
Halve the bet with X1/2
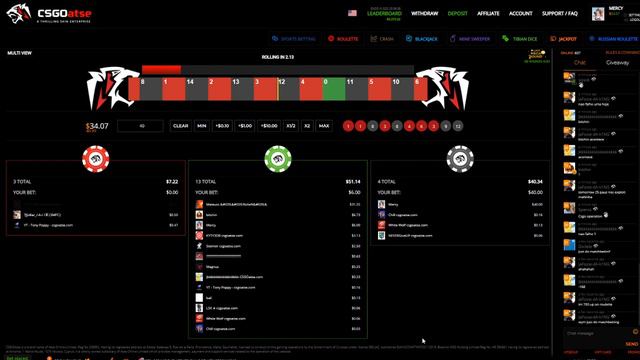291,126
